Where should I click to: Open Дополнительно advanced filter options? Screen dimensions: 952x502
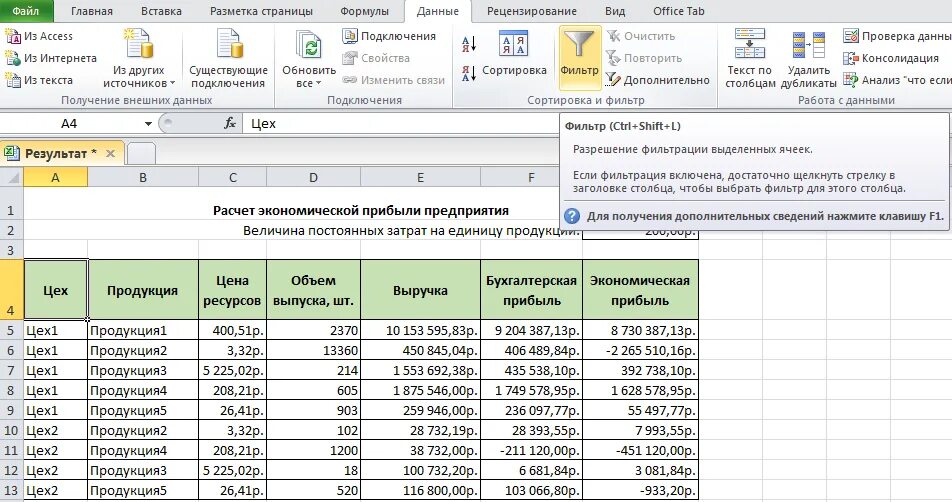[658, 80]
